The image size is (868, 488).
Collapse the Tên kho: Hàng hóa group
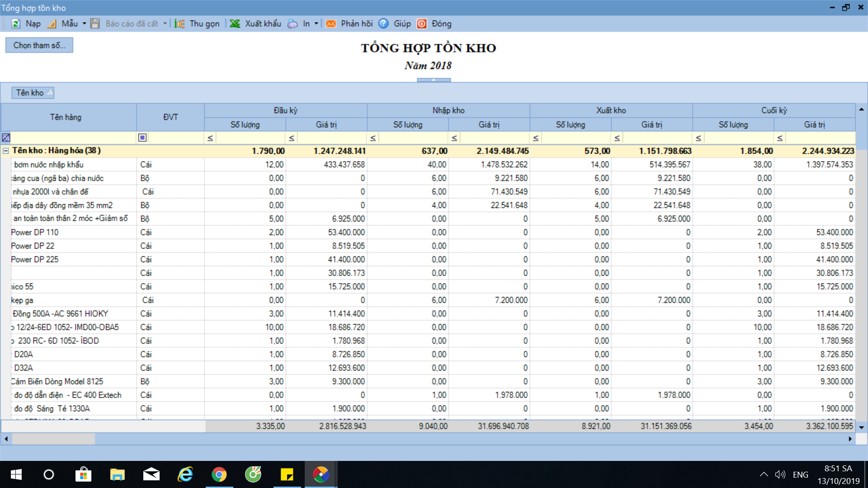pos(6,151)
